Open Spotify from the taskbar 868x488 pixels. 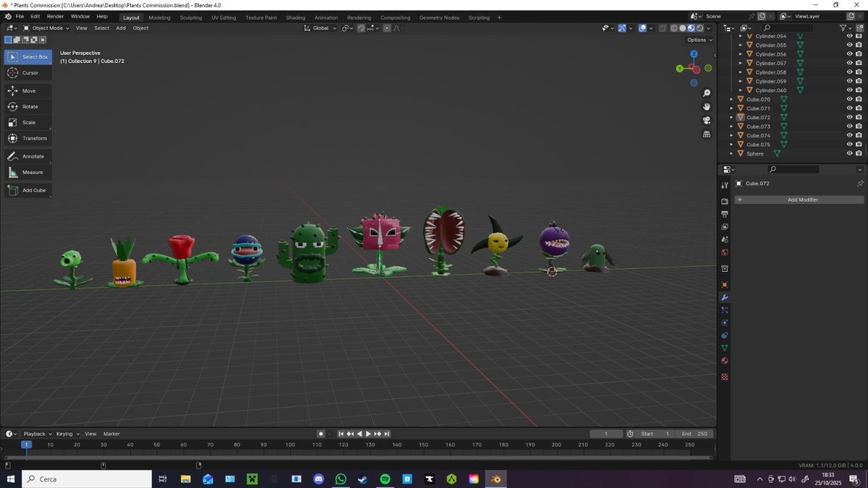[x=385, y=479]
